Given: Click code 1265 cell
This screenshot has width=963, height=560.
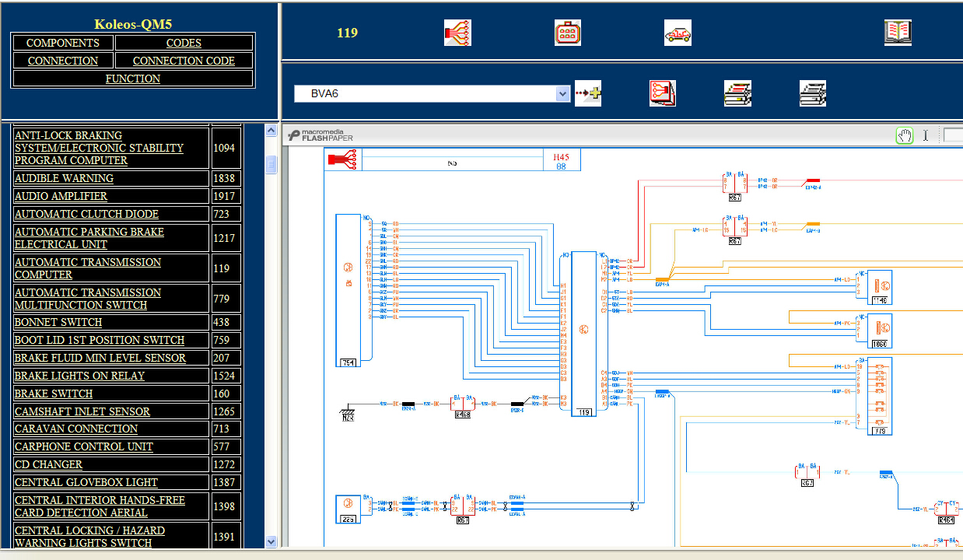Looking at the screenshot, I should 226,411.
